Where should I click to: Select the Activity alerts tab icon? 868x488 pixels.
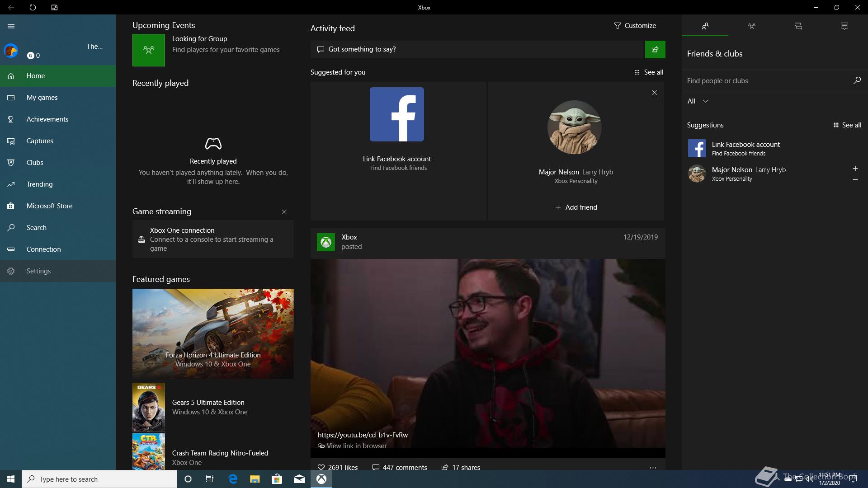844,26
